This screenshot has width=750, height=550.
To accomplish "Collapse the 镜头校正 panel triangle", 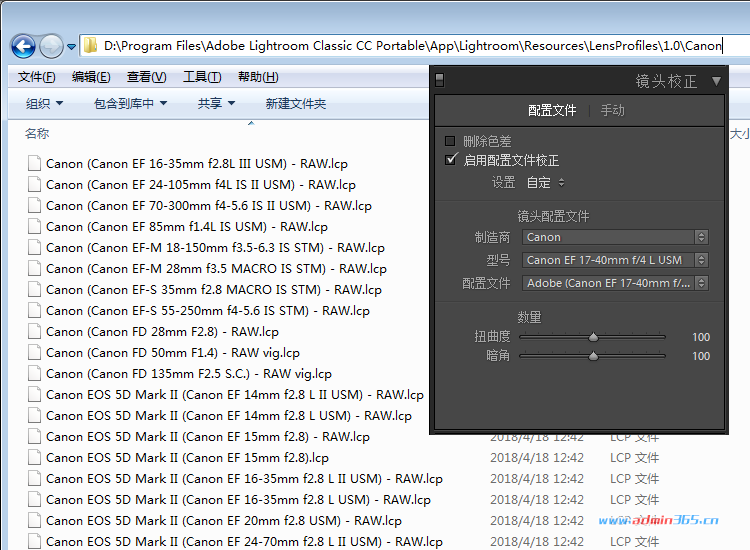I will point(716,81).
